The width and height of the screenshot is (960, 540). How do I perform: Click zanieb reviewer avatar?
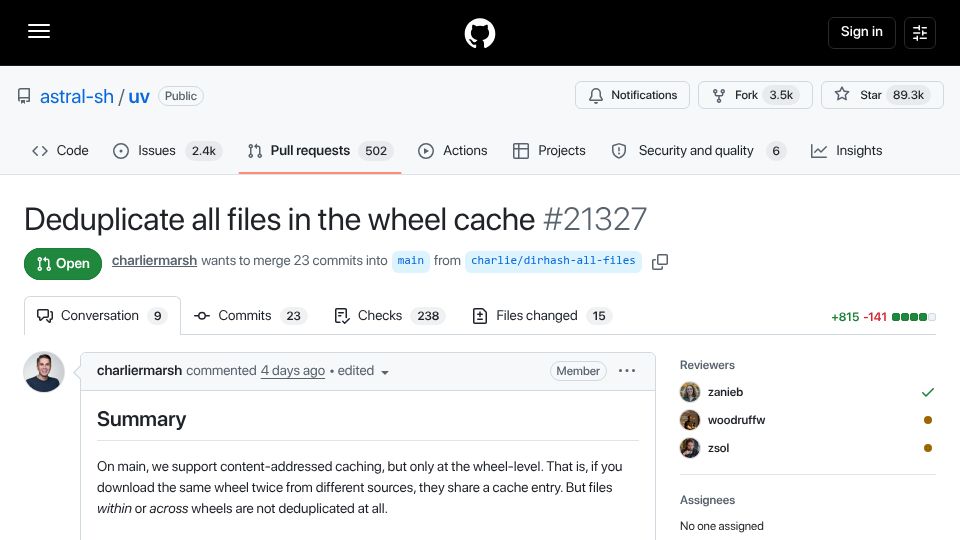pos(690,392)
